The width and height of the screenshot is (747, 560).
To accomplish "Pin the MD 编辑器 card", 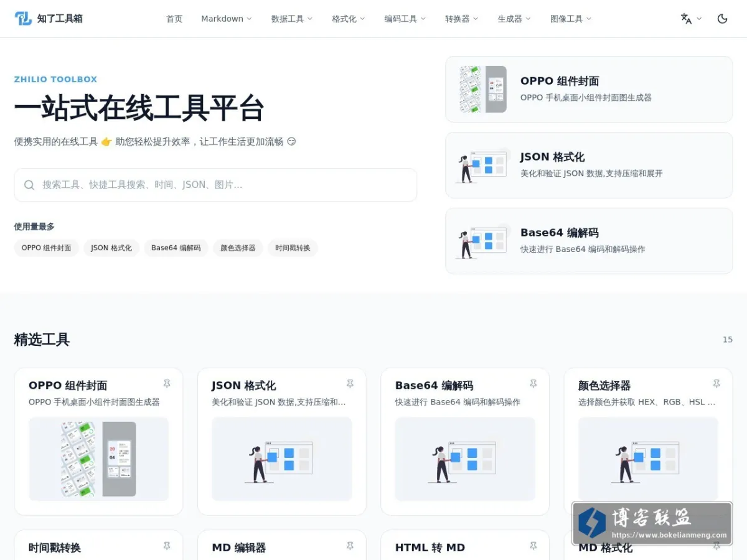I will point(350,546).
